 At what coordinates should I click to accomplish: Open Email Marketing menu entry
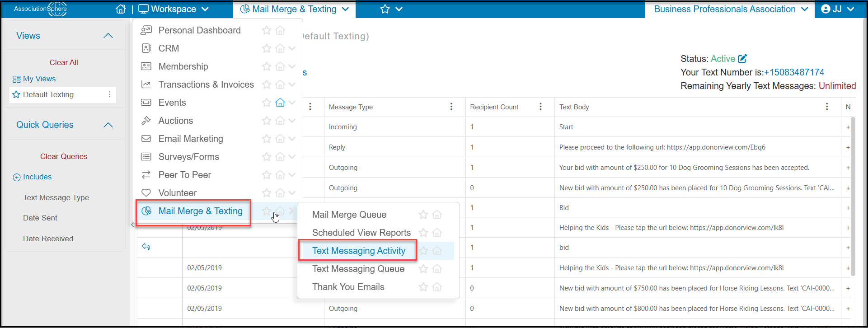point(191,139)
